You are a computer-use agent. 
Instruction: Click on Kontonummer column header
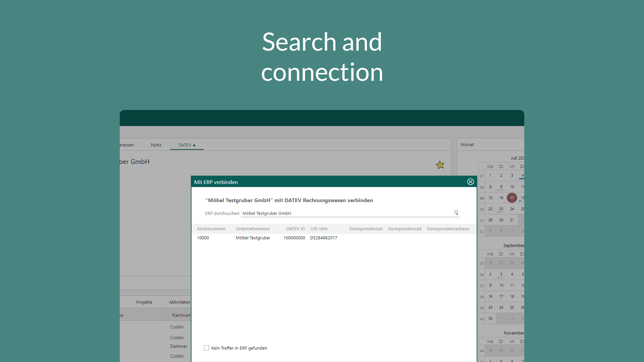[x=211, y=229]
